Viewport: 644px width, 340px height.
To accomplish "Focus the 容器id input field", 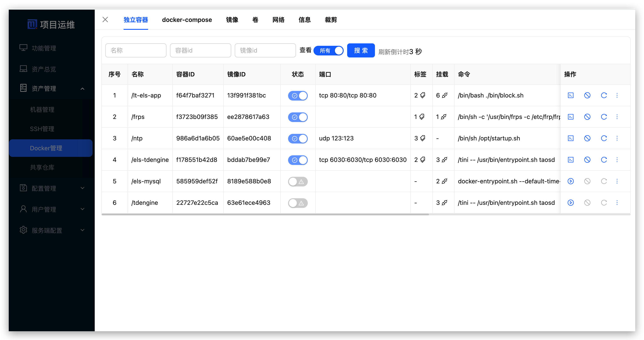I will [x=200, y=51].
